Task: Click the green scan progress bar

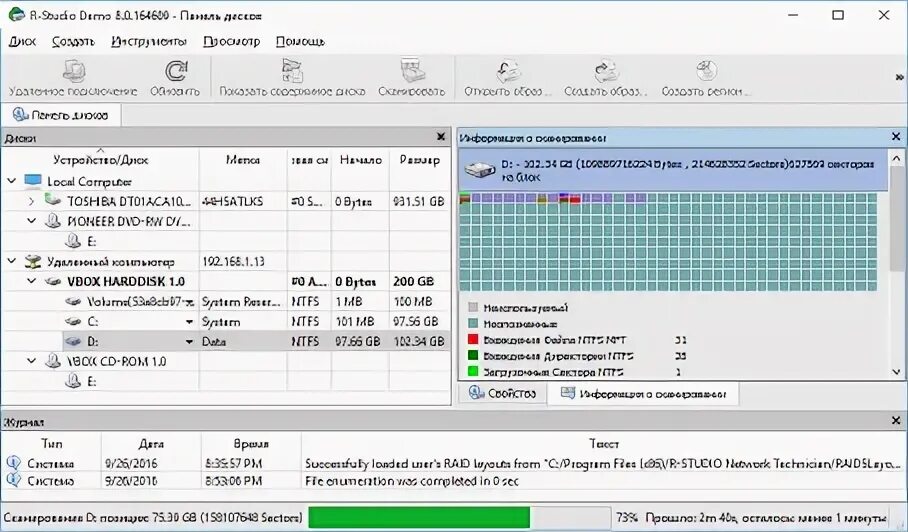Action: coord(419,517)
